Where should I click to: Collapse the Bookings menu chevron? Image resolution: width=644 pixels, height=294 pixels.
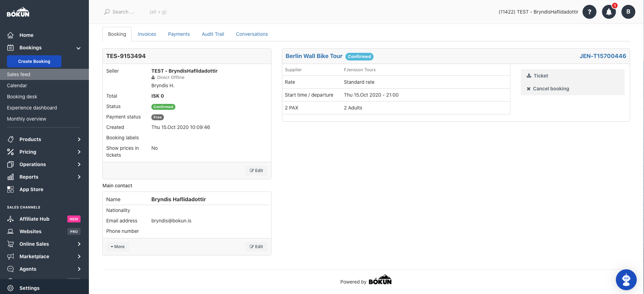(x=78, y=48)
